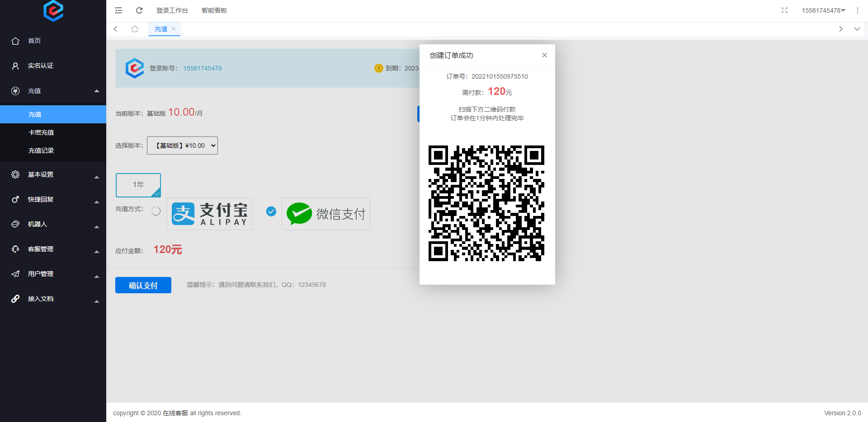Open the 选择版本 dropdown
868x422 pixels.
point(182,145)
